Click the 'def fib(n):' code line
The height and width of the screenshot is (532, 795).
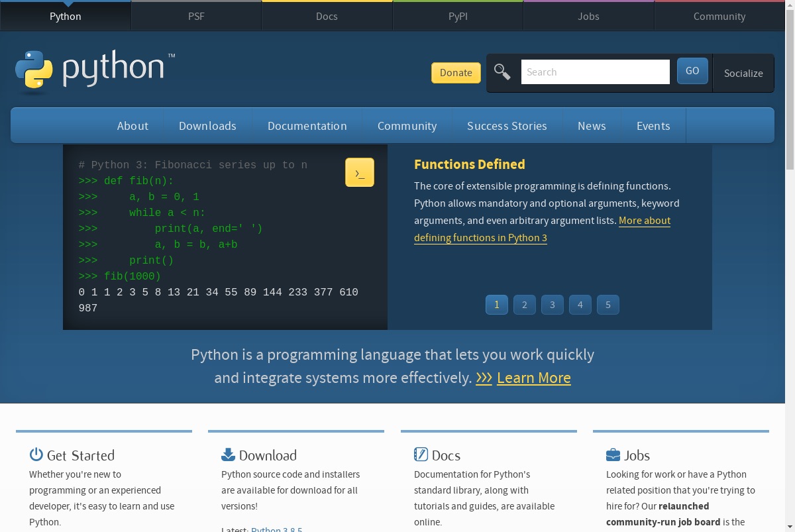point(126,181)
